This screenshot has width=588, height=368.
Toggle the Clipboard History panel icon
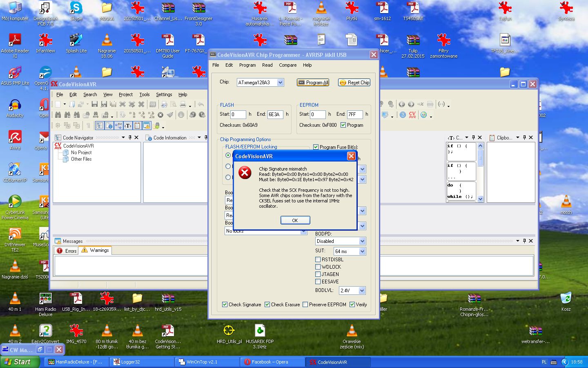click(137, 126)
